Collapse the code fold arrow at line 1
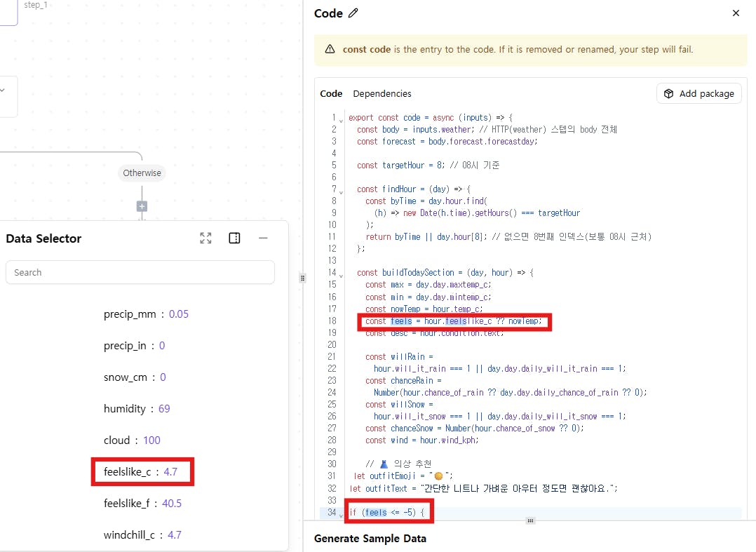Screen dimensions: 756x552 pyautogui.click(x=342, y=121)
